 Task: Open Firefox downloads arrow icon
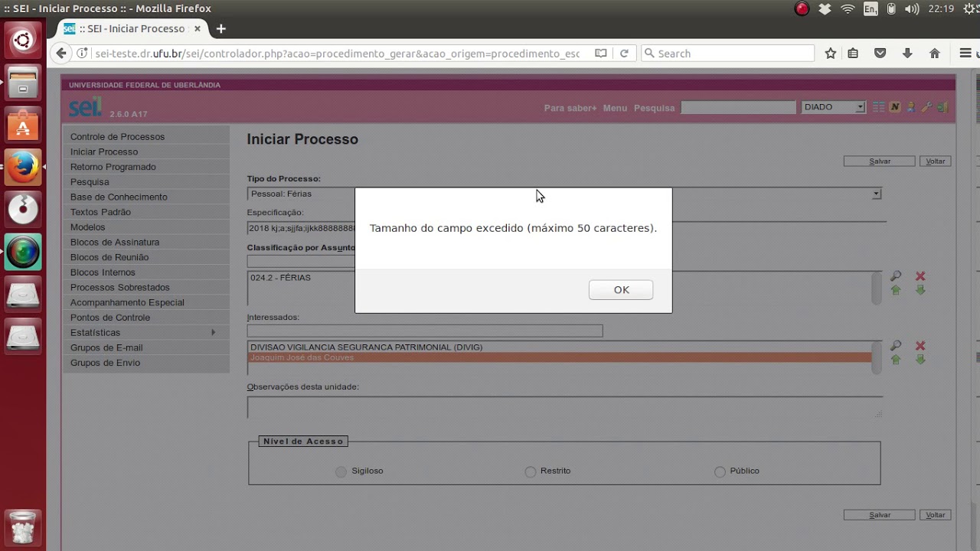[x=907, y=54]
